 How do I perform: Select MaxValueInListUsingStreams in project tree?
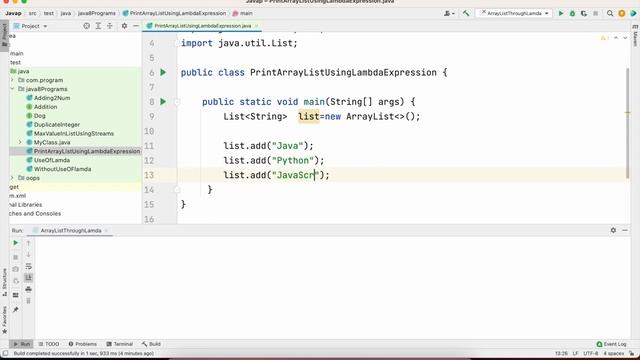click(73, 133)
